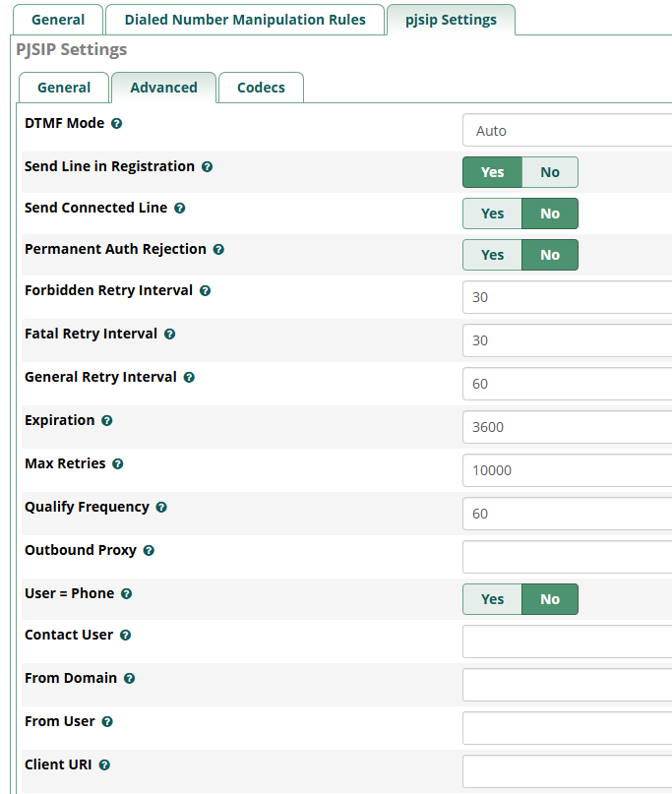Enable Send Connected Line with Yes

(x=492, y=214)
